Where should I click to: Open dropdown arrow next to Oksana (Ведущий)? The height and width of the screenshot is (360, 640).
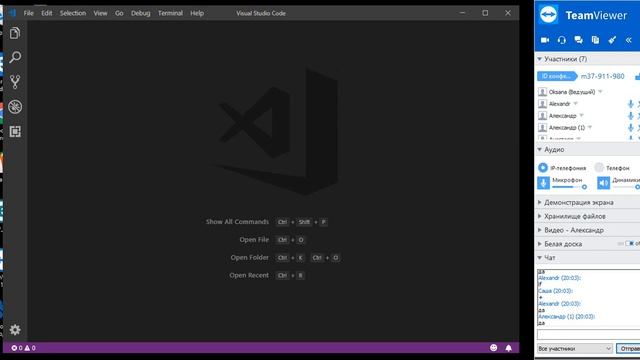click(600, 92)
